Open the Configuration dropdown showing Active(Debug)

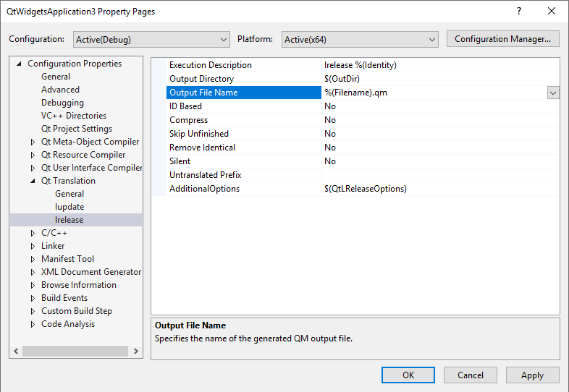pyautogui.click(x=151, y=40)
